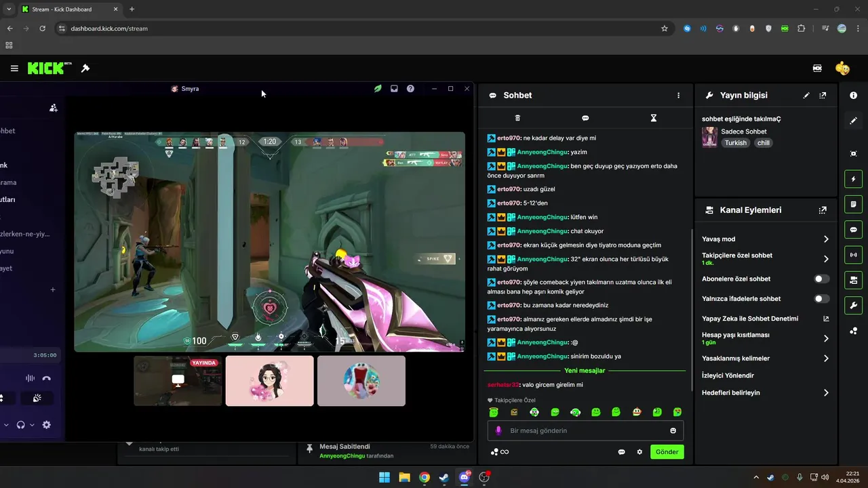Viewport: 868px width, 488px height.
Task: Open Sohbet three-dot options menu
Action: (678, 96)
